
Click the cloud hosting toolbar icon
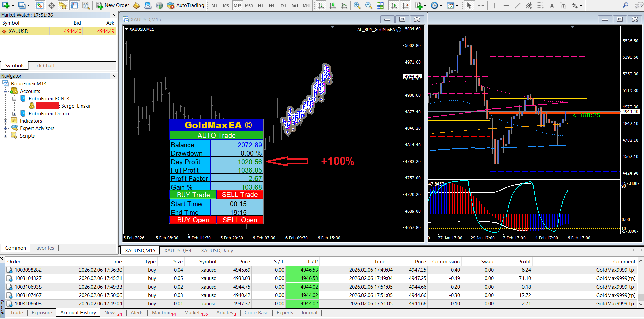(x=148, y=5)
